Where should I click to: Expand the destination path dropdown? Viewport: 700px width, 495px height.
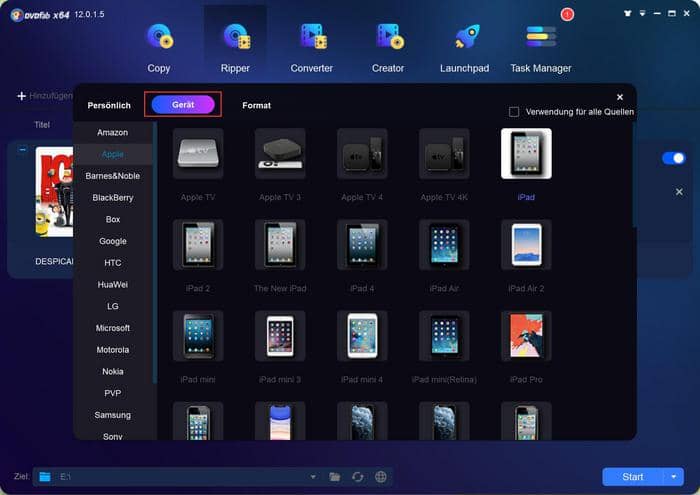313,477
